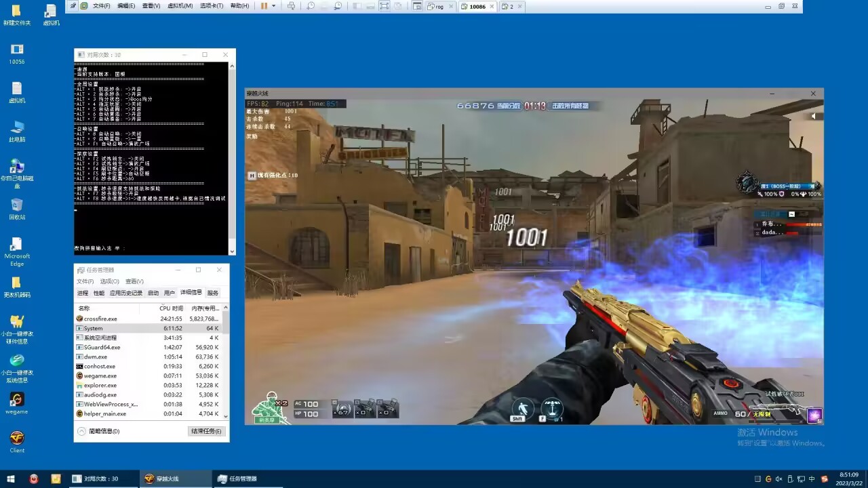Open the 编辑(E) menu in VMware toolbar
This screenshot has width=868, height=488.
click(x=125, y=6)
